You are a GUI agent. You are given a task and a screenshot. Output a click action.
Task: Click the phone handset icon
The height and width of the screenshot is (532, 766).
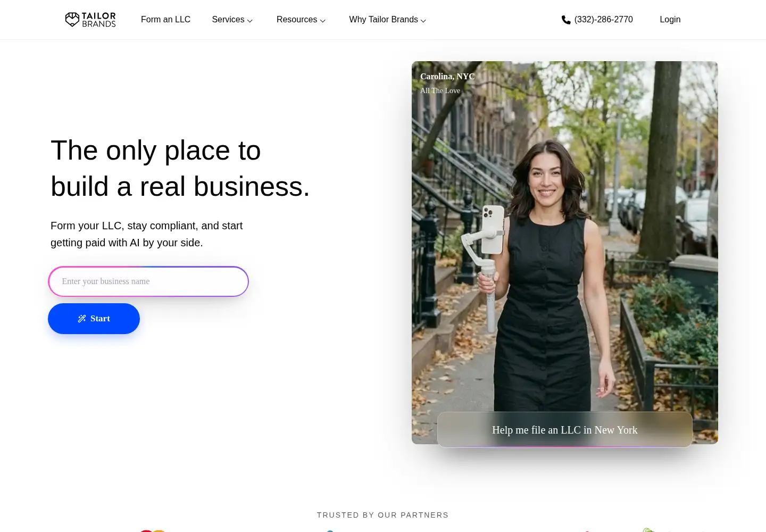coord(566,20)
